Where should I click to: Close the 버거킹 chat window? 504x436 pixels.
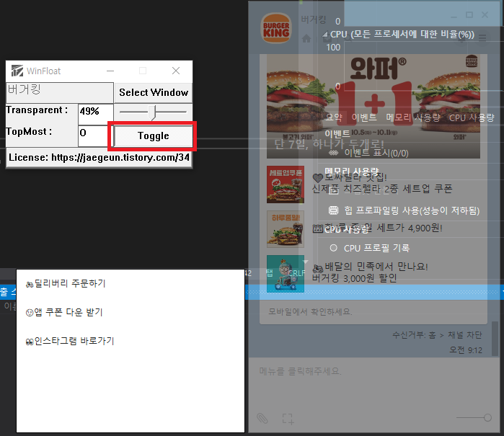click(485, 15)
